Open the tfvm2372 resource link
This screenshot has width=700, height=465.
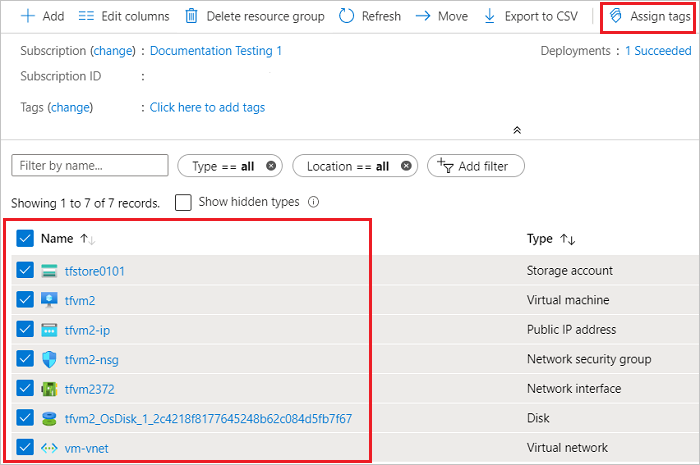pyautogui.click(x=89, y=389)
